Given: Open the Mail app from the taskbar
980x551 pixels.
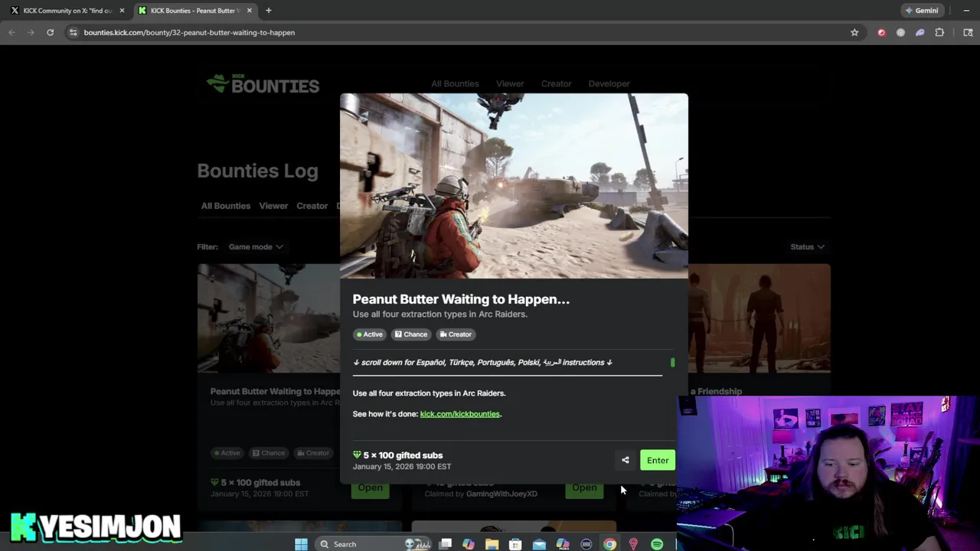Looking at the screenshot, I should [x=539, y=544].
